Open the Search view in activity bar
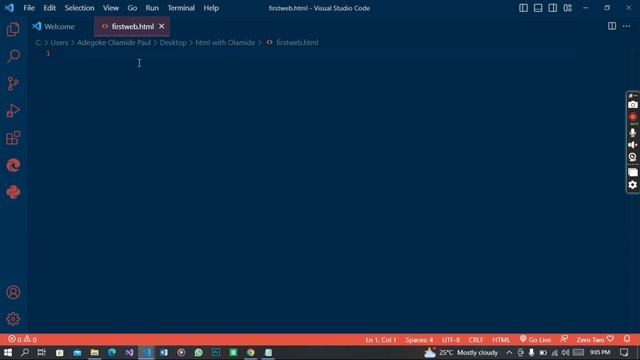 coord(13,56)
